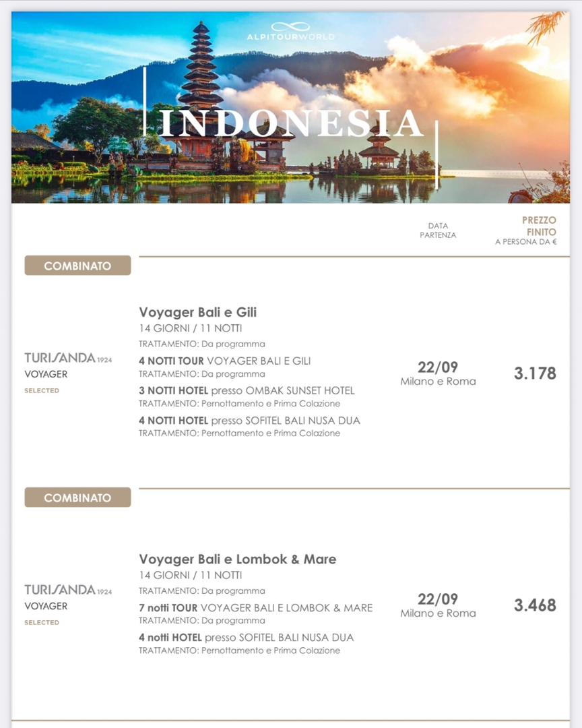Click 14 GIORNI / 11 NOTTI under Bali e Gili
Image resolution: width=582 pixels, height=728 pixels.
click(190, 328)
